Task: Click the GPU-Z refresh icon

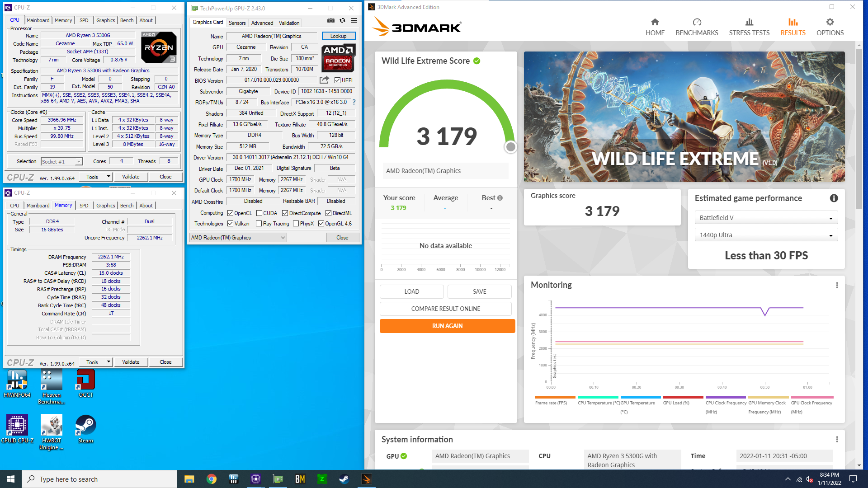Action: point(342,21)
